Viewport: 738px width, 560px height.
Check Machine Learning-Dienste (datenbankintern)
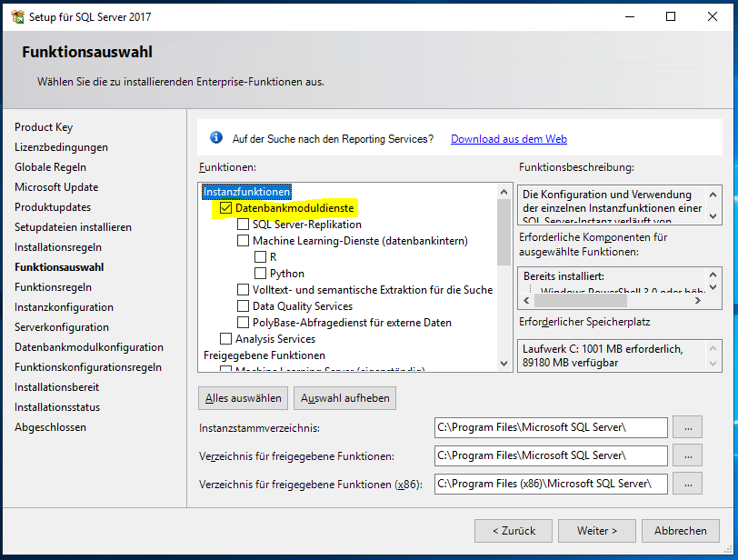tap(243, 241)
